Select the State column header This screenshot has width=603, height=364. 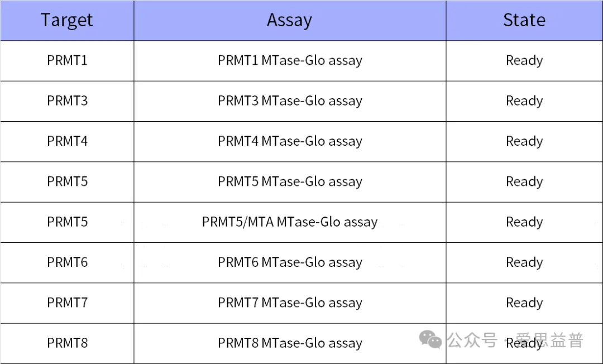coord(524,20)
